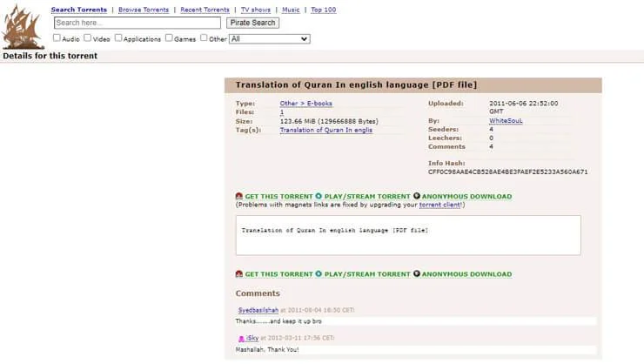The height and width of the screenshot is (364, 644).
Task: Open the Music section
Action: click(291, 10)
